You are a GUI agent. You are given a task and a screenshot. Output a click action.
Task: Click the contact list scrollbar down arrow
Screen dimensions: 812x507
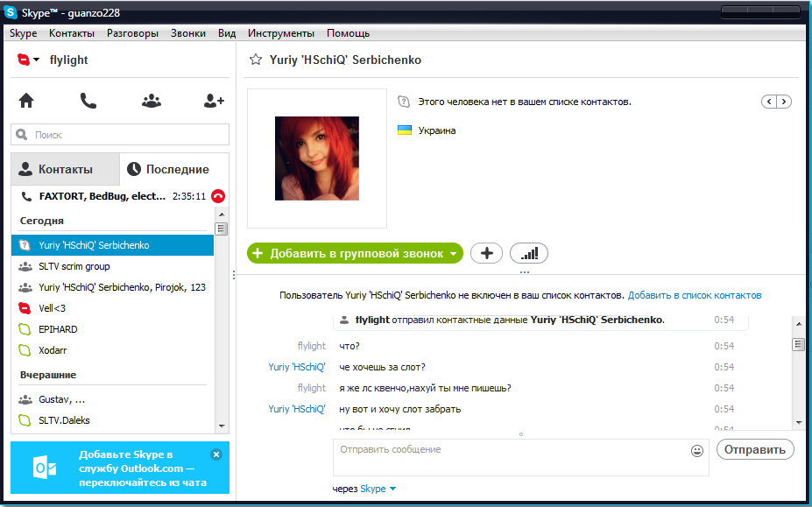click(222, 426)
